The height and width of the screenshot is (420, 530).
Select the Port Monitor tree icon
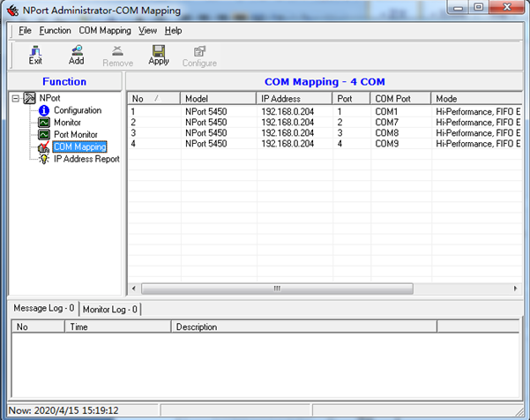coord(44,135)
